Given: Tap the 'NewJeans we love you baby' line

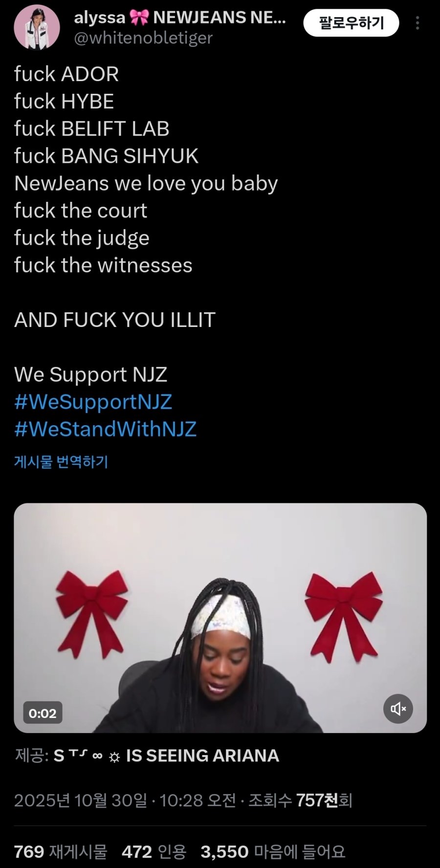Looking at the screenshot, I should point(146,184).
